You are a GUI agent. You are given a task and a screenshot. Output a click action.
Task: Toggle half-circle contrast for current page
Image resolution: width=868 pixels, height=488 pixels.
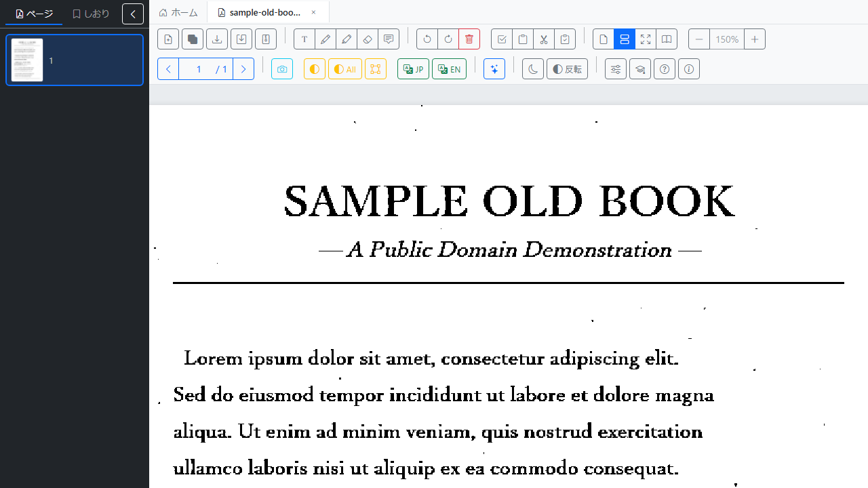pyautogui.click(x=315, y=69)
